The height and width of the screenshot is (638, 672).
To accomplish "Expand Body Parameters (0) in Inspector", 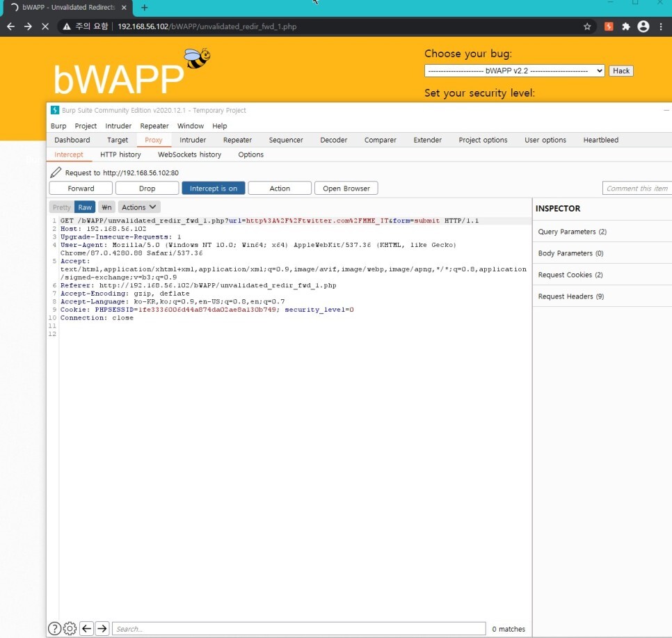I will click(602, 253).
